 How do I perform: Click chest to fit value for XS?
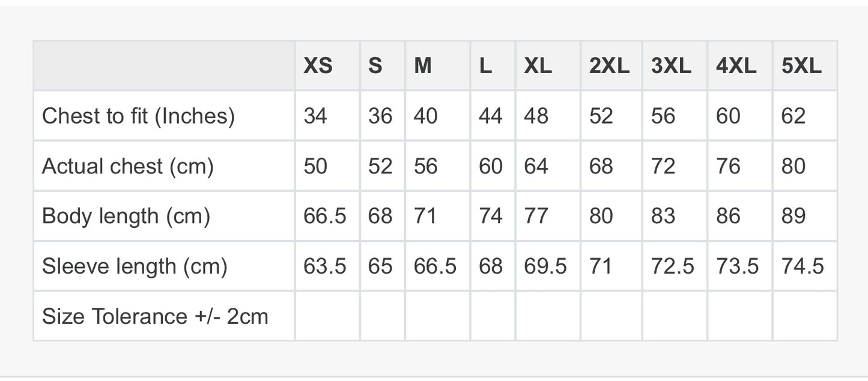pos(315,116)
